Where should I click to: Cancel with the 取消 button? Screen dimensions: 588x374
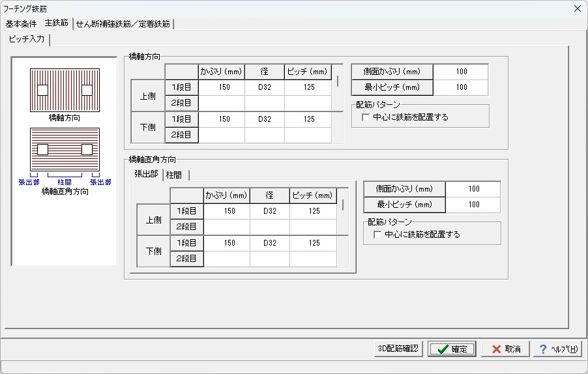(505, 349)
